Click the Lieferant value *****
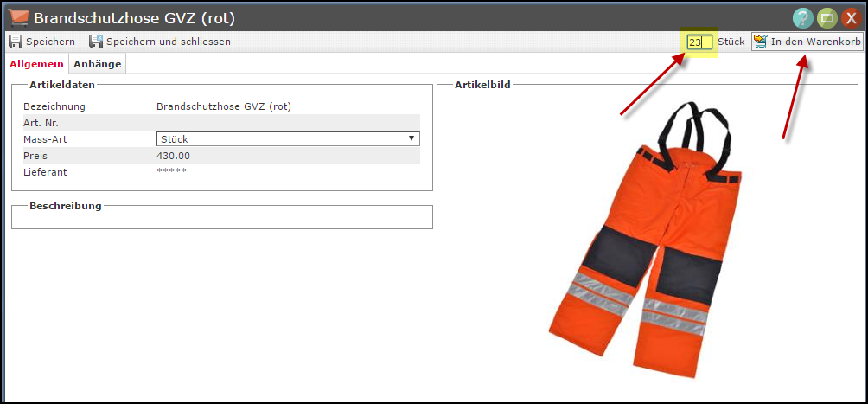Viewport: 868px width, 404px height. (171, 171)
